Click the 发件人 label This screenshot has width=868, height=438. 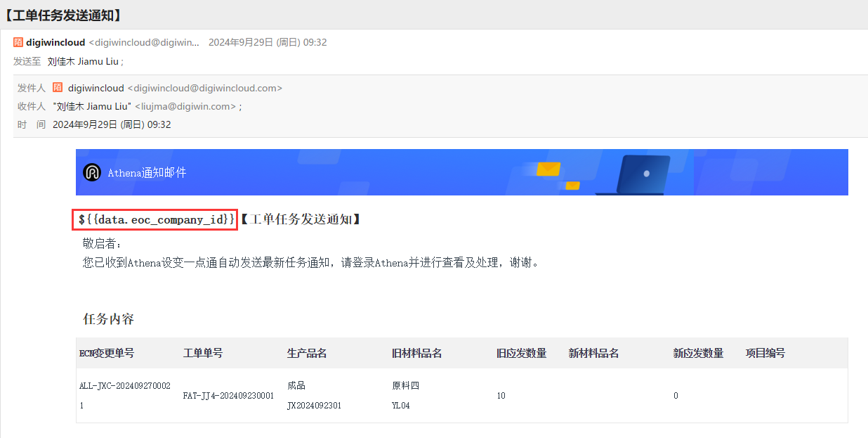click(32, 88)
